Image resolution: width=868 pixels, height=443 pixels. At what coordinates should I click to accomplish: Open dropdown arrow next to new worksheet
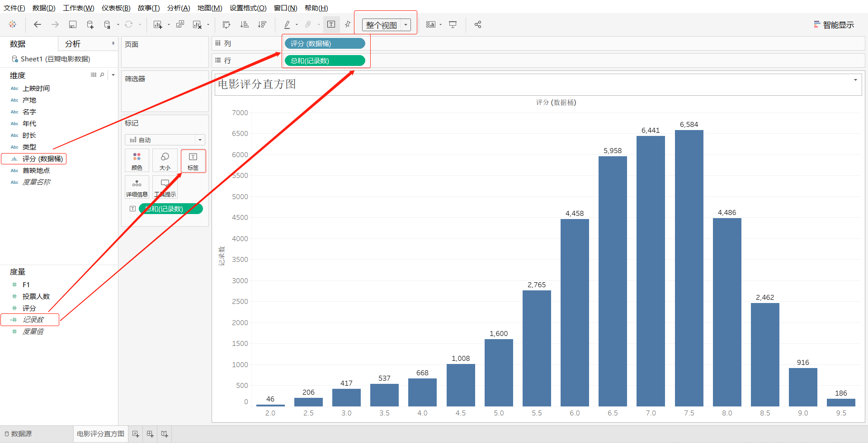click(169, 25)
